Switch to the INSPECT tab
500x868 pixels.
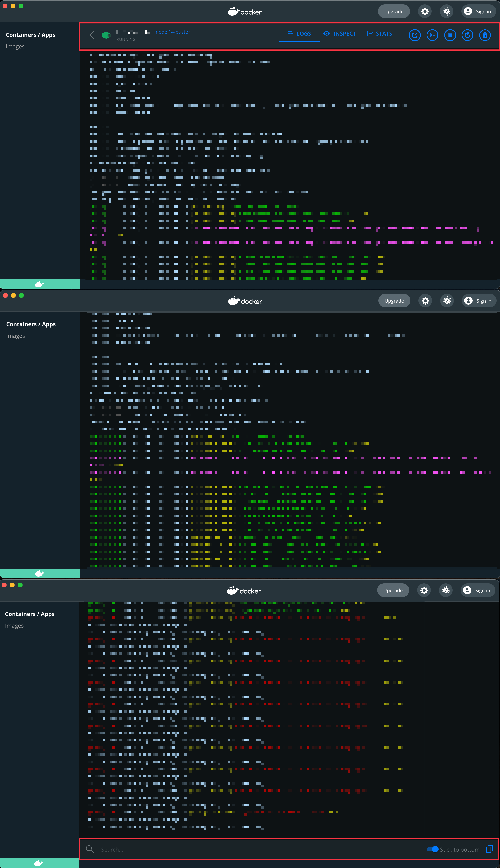(x=339, y=34)
